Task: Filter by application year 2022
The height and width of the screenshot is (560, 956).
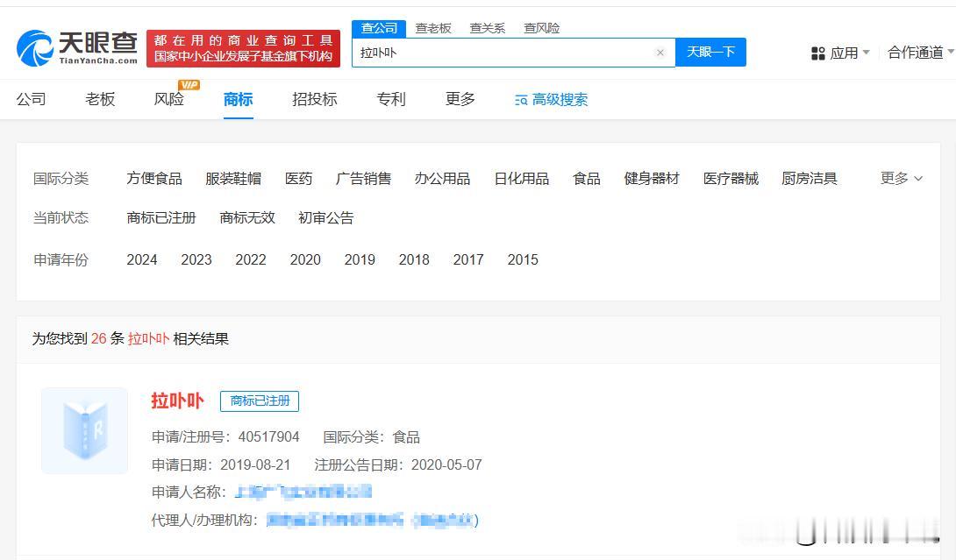Action: [x=251, y=260]
